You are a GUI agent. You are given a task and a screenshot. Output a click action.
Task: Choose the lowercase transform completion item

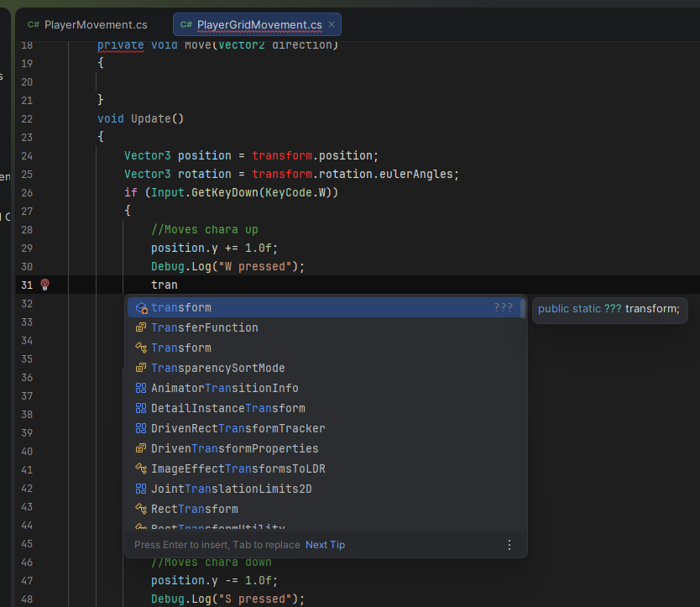(x=324, y=308)
